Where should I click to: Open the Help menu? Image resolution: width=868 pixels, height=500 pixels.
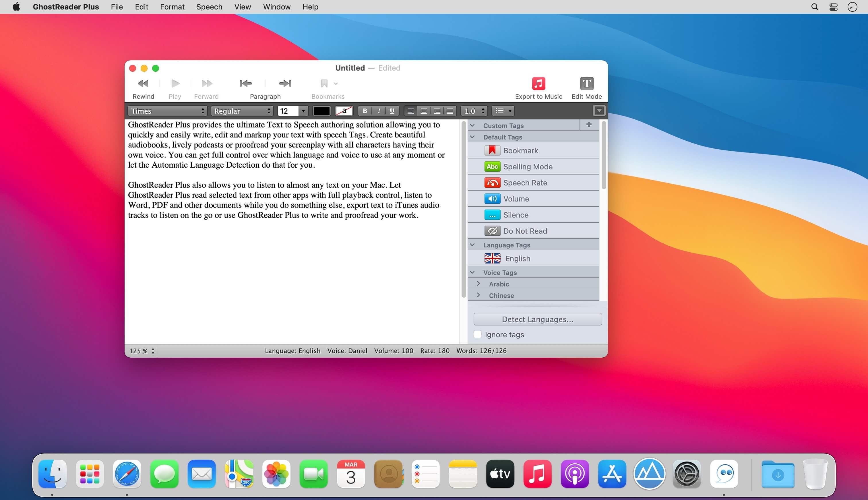click(310, 7)
